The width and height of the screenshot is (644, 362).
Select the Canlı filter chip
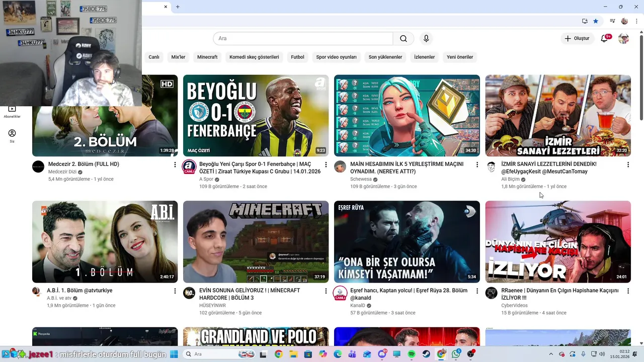(x=154, y=57)
